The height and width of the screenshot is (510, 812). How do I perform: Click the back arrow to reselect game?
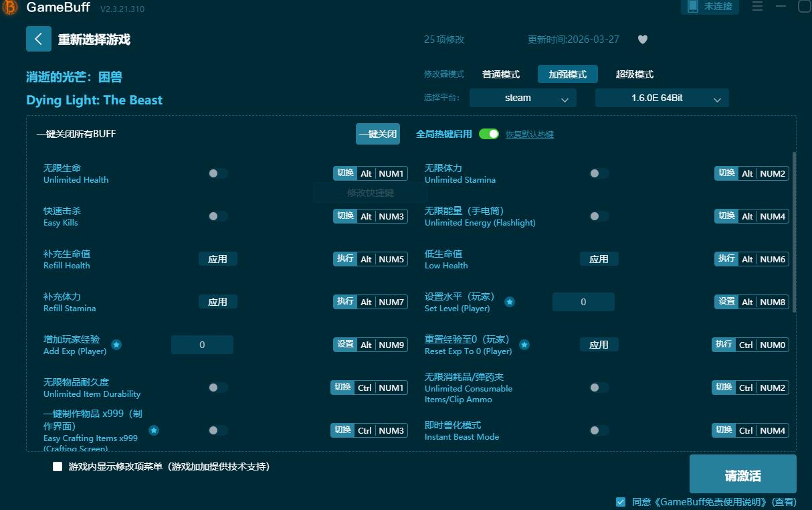tap(38, 39)
